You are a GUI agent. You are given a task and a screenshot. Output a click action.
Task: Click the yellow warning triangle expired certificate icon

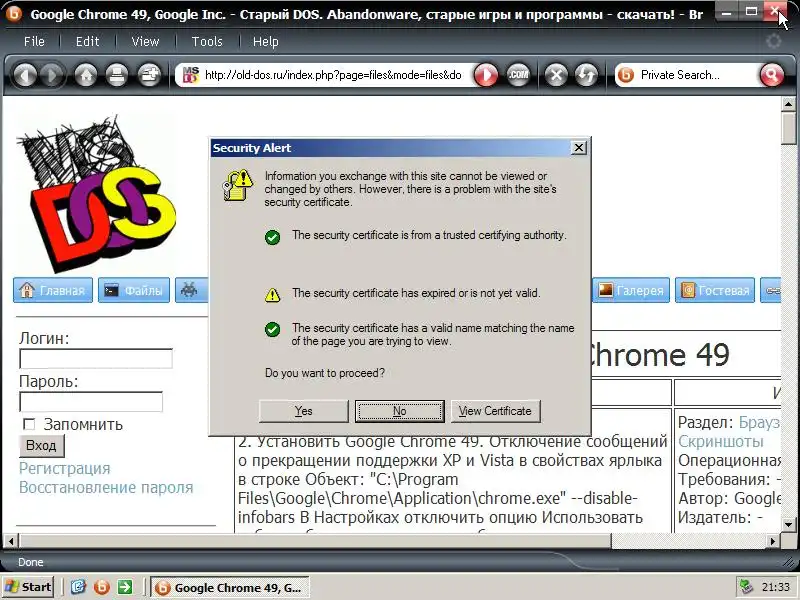click(x=272, y=295)
